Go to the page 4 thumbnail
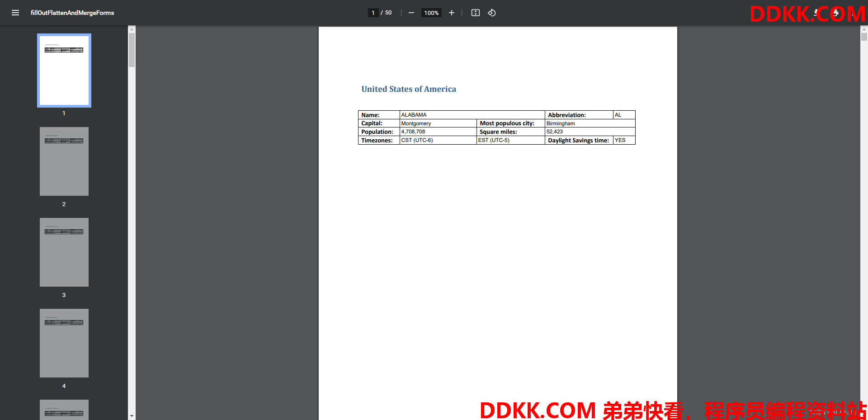This screenshot has width=868, height=420. coord(64,343)
